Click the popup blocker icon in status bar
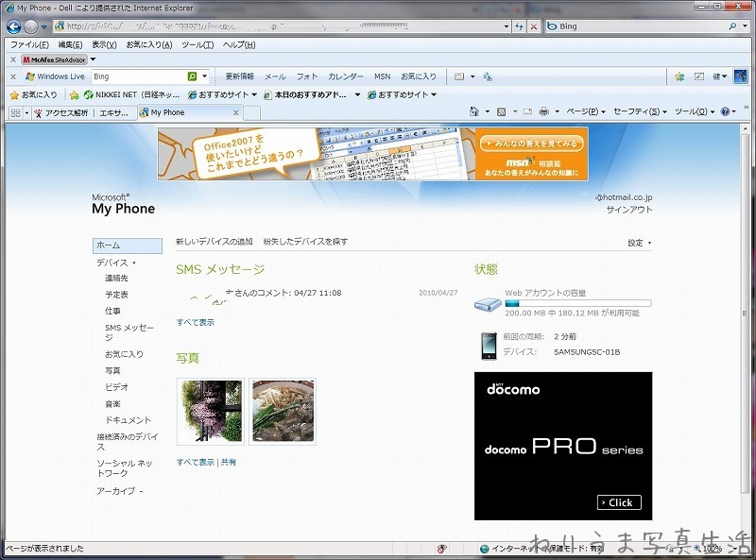Image resolution: width=756 pixels, height=560 pixels. [441, 549]
